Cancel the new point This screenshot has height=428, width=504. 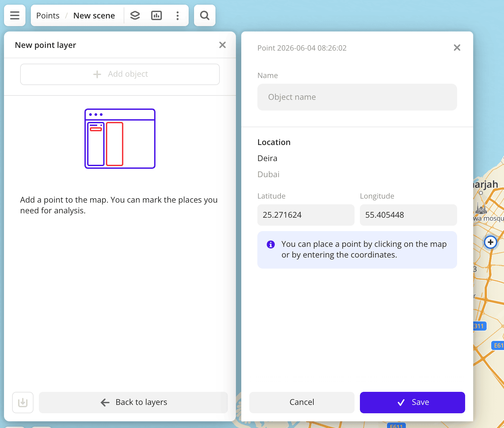[302, 402]
